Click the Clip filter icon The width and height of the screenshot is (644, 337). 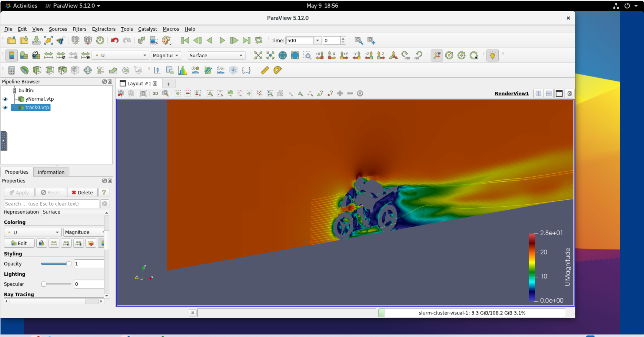click(37, 70)
